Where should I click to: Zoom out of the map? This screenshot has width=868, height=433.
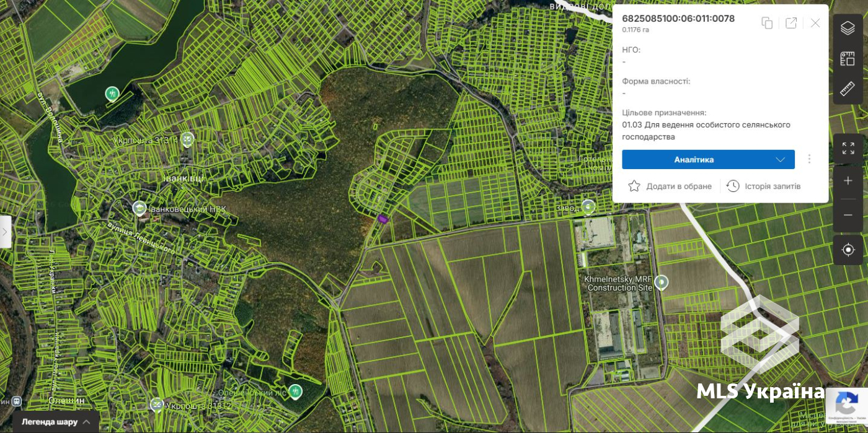848,215
